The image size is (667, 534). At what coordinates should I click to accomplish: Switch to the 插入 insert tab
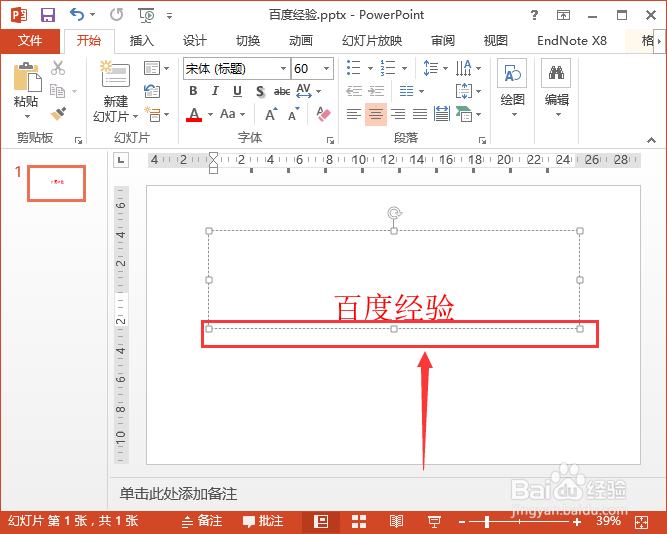pyautogui.click(x=142, y=41)
